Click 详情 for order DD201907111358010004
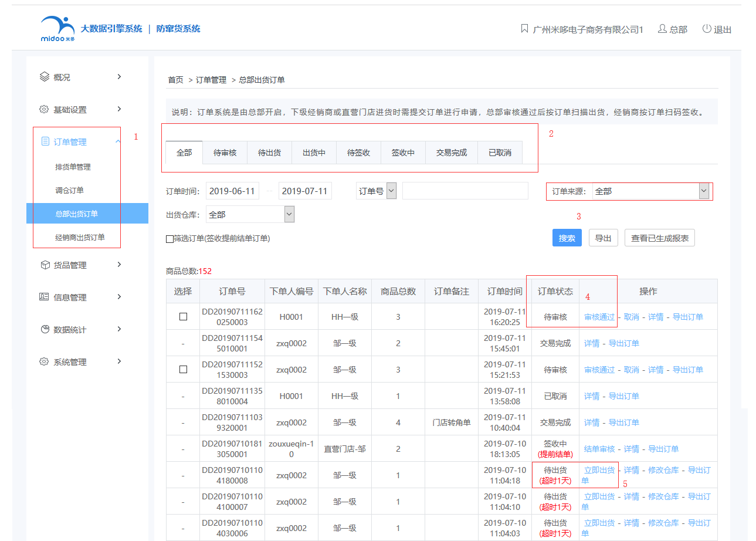The height and width of the screenshot is (541, 756). pos(592,396)
